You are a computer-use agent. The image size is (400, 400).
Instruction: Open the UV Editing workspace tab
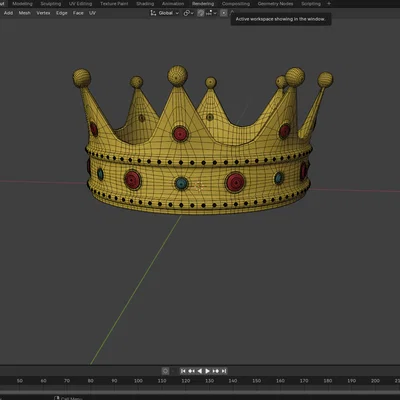(x=80, y=4)
